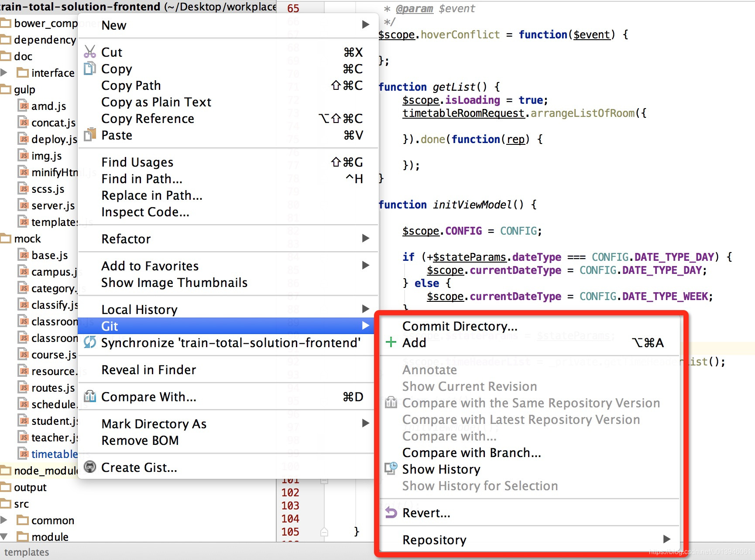Click the Compare With diff icon
The height and width of the screenshot is (560, 755).
coord(90,396)
